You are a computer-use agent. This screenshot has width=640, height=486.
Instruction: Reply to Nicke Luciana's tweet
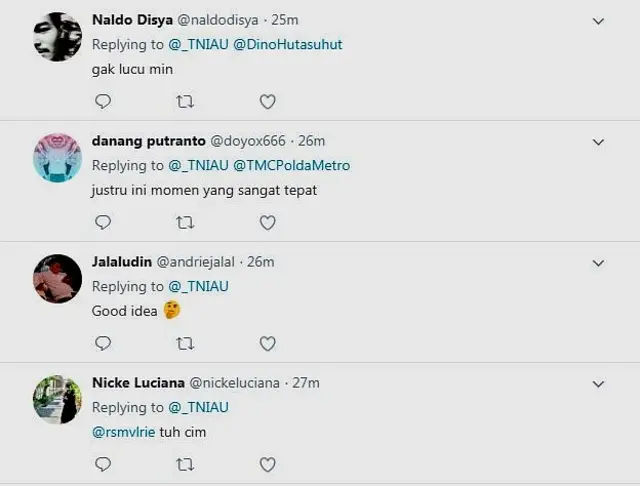pyautogui.click(x=102, y=464)
